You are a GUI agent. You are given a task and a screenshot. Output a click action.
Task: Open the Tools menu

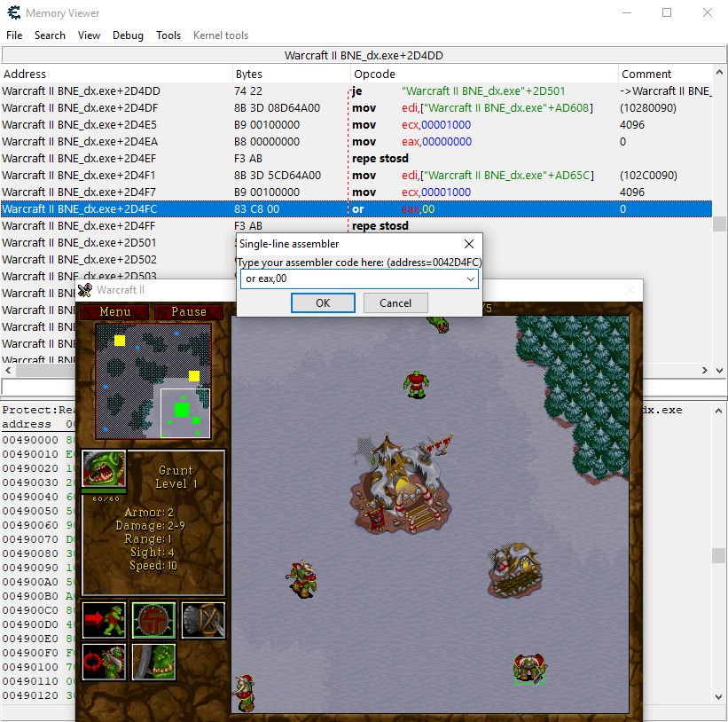click(168, 35)
